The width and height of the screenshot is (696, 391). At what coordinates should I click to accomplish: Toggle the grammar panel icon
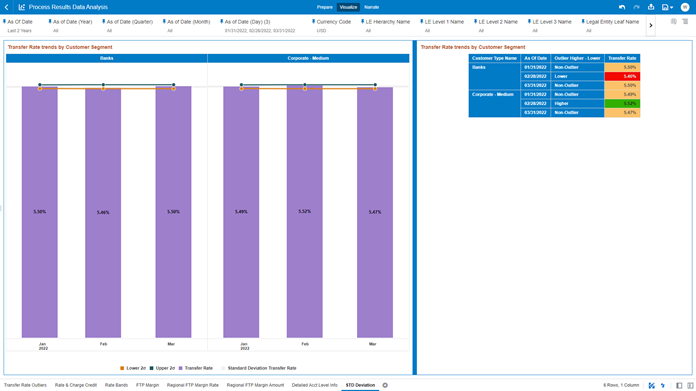point(690,386)
